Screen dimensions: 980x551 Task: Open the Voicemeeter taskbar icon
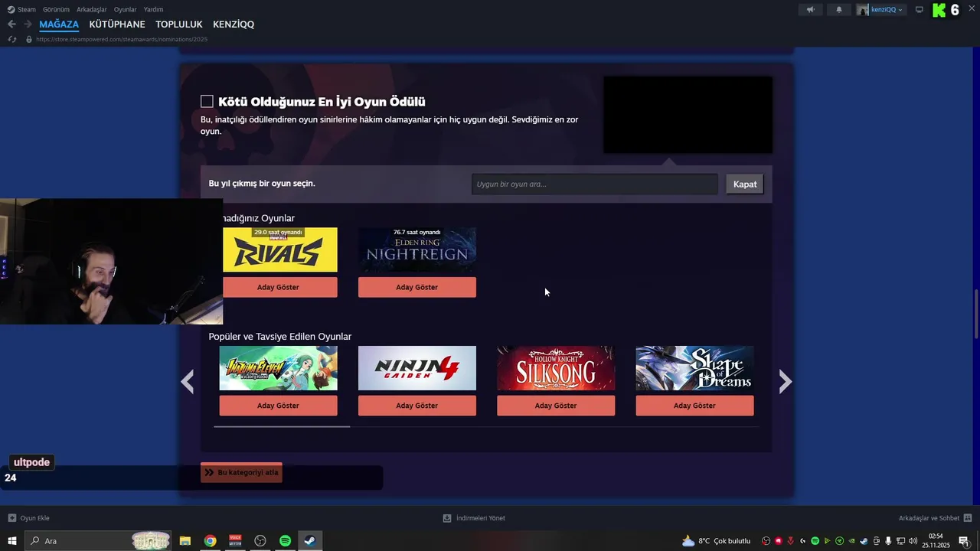235,541
